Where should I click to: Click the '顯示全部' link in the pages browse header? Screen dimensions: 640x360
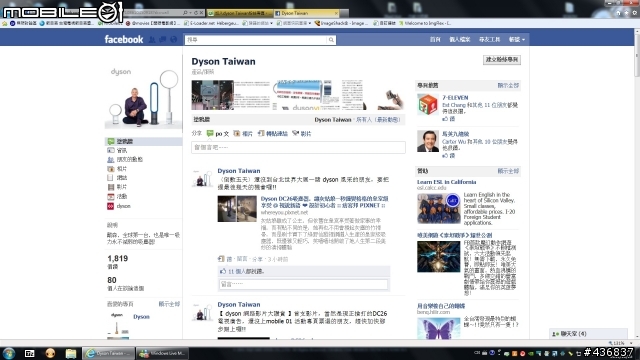tap(508, 86)
